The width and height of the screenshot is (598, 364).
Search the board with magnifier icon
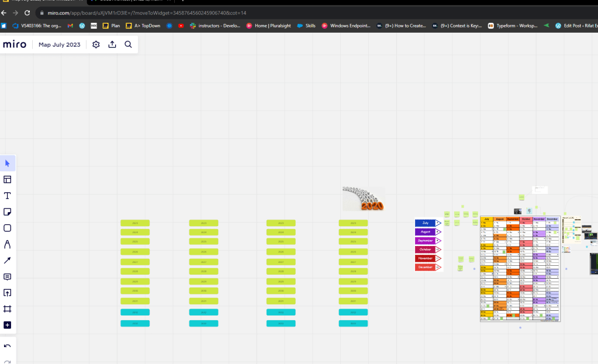point(128,44)
